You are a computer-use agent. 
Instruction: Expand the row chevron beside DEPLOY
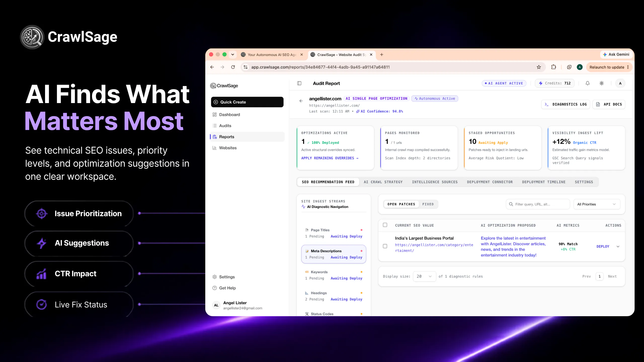pos(618,246)
